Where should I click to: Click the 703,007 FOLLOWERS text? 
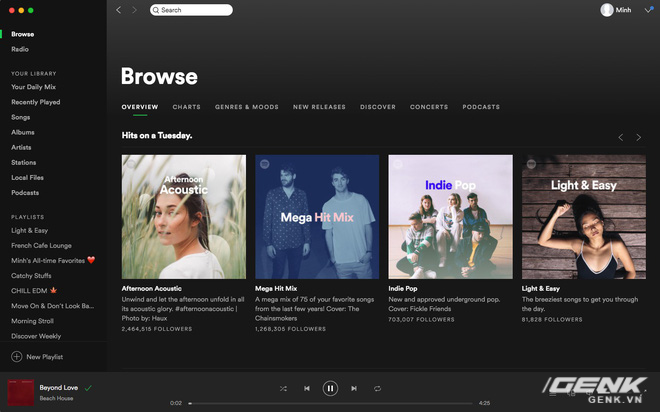pos(421,319)
